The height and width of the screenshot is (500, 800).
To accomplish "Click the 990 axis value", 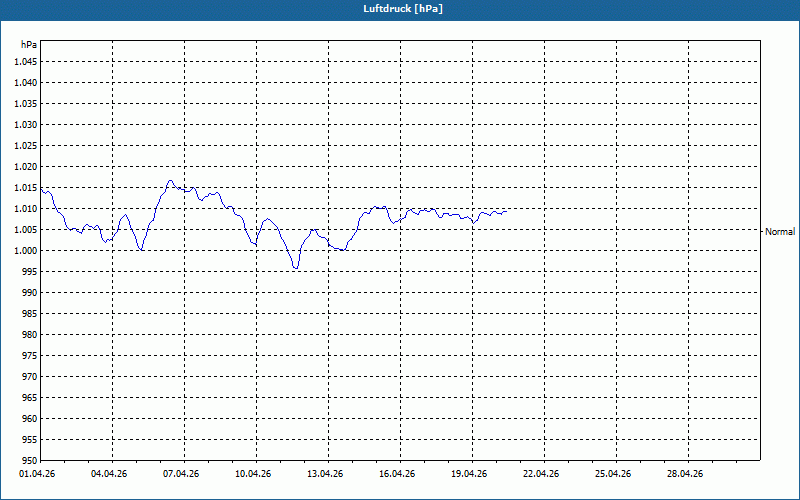I will (x=30, y=292).
